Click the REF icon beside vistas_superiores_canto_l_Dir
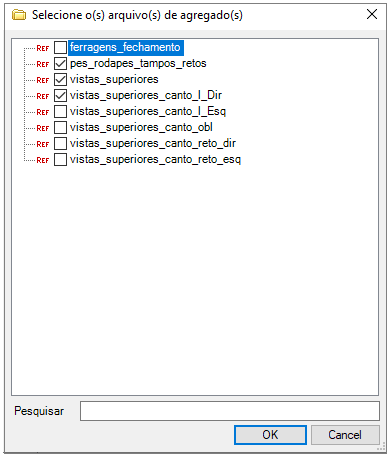Image resolution: width=390 pixels, height=454 pixels. pyautogui.click(x=43, y=96)
